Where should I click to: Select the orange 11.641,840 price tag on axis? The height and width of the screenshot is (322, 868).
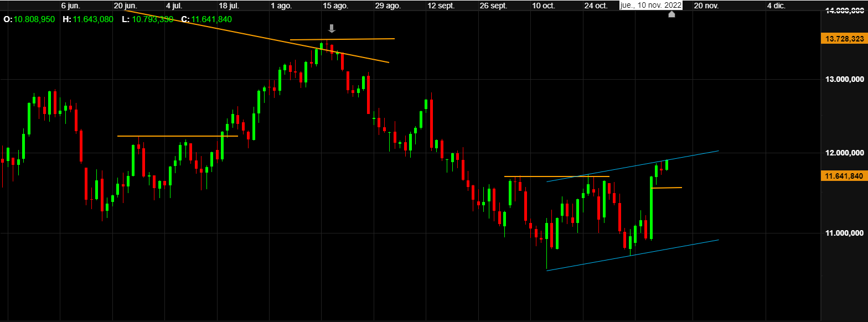coord(844,176)
